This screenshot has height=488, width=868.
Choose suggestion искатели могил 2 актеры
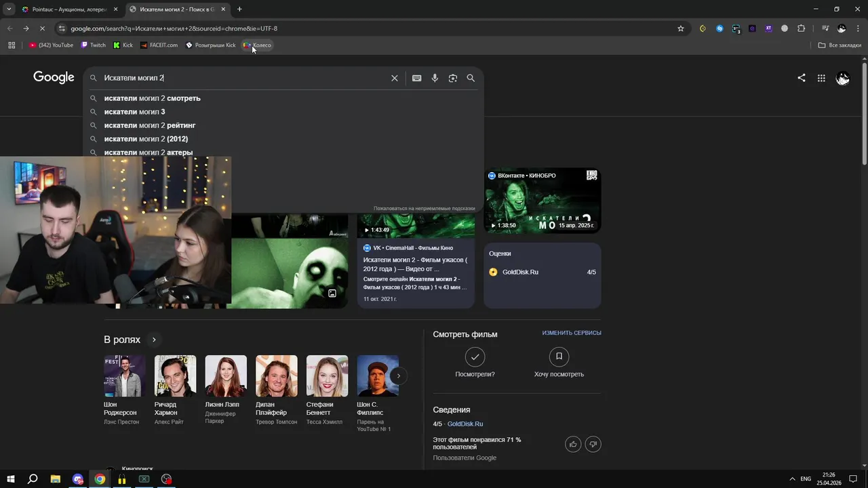click(283, 152)
